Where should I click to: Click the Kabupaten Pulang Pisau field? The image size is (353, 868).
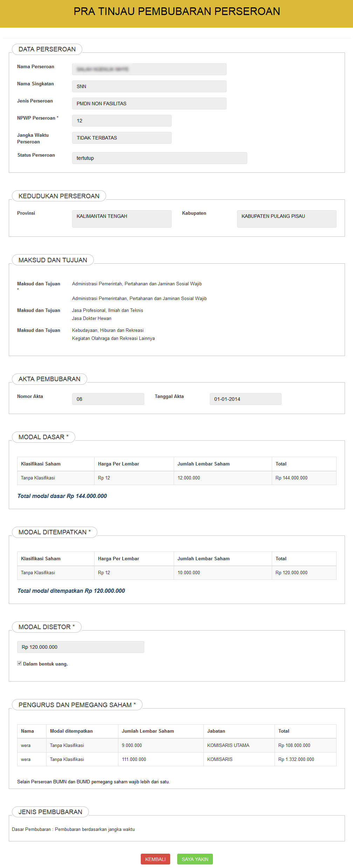(x=286, y=219)
